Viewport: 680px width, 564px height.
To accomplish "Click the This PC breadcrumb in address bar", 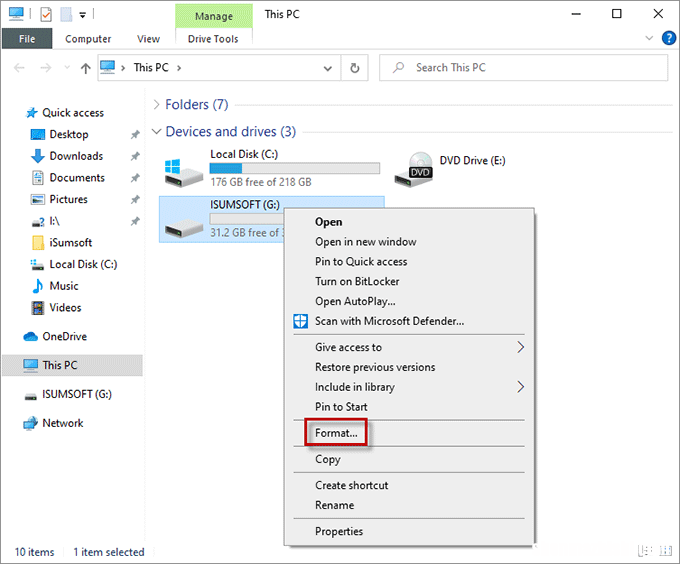I will (x=151, y=68).
